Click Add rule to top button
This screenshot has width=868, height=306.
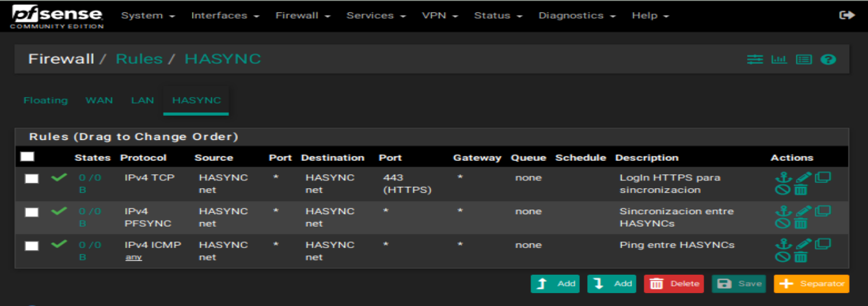tap(555, 284)
